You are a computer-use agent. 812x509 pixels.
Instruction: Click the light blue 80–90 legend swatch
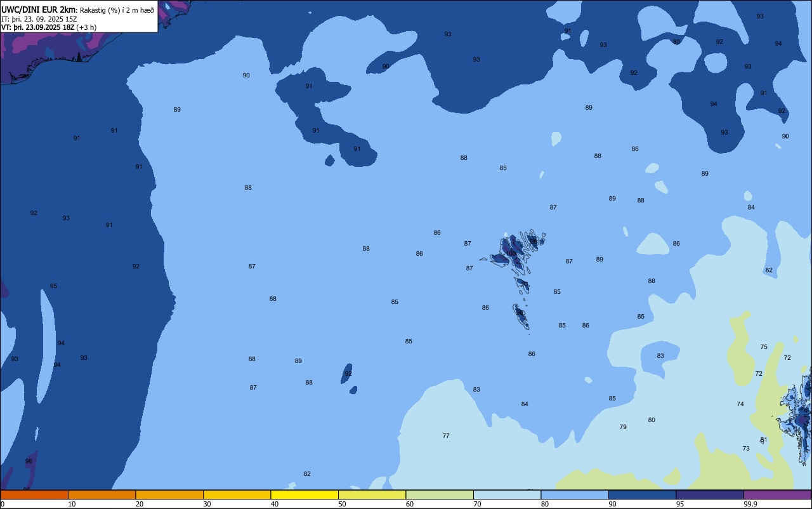coord(575,494)
